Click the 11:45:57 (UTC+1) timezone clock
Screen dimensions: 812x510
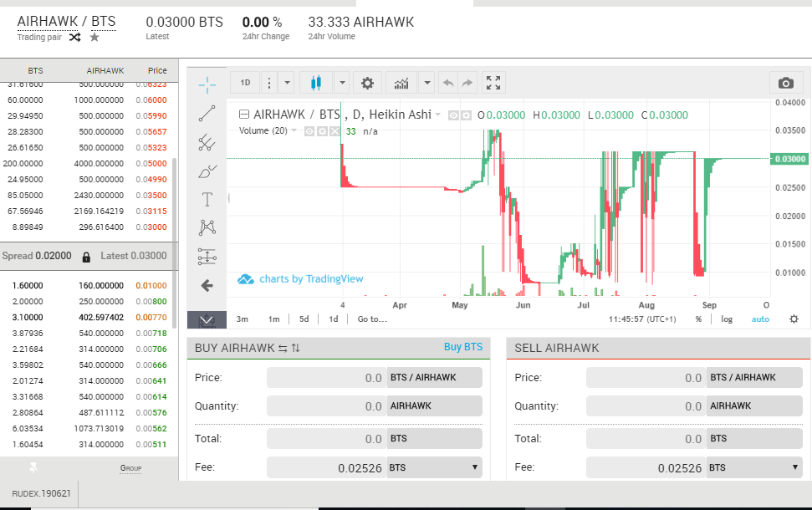pyautogui.click(x=642, y=319)
